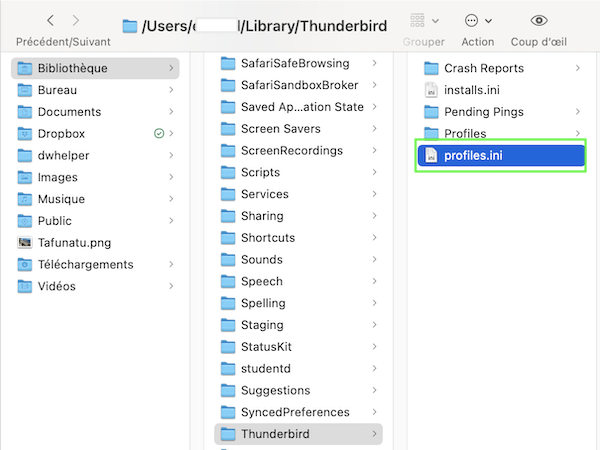Select the Staging folder name
Image resolution: width=600 pixels, height=450 pixels.
[x=262, y=325]
